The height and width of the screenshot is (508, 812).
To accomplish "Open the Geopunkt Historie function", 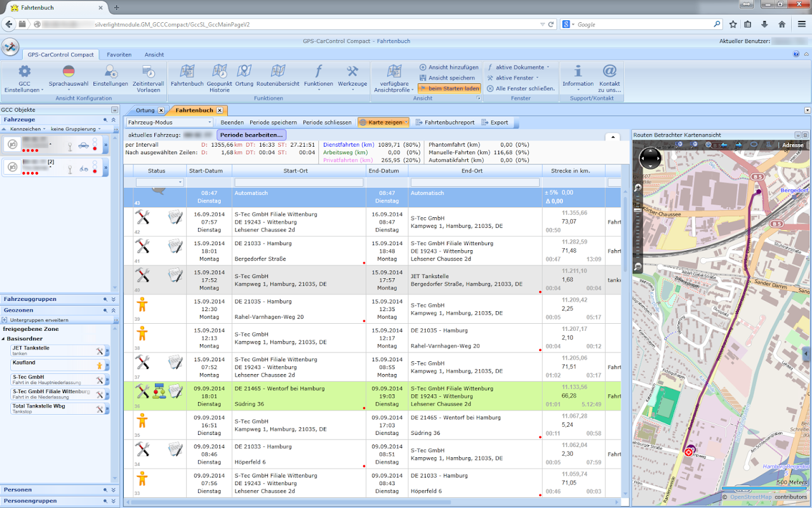I will [x=220, y=72].
